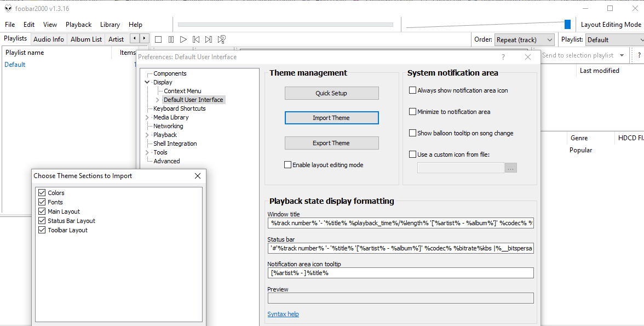Click the Stop playback button

[158, 39]
